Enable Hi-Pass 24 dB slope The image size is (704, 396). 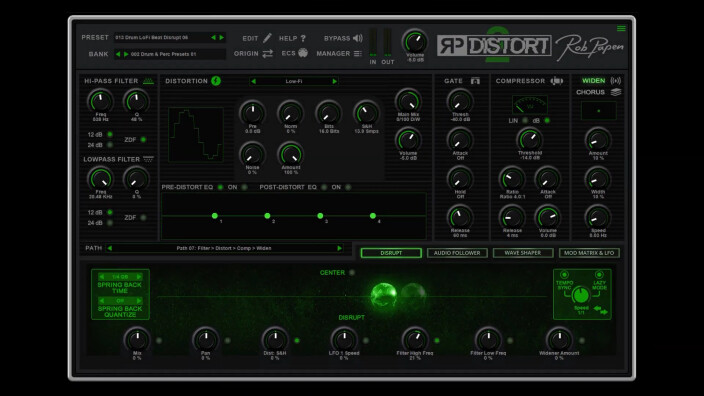110,145
